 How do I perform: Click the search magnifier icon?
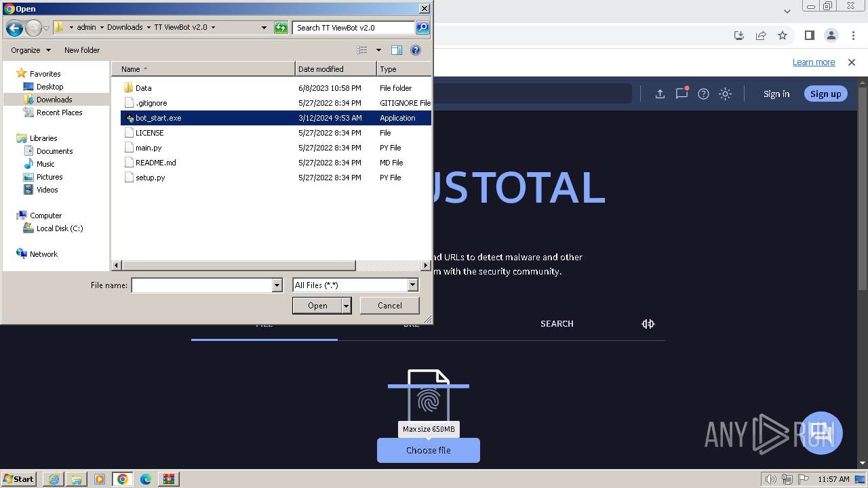pos(422,28)
